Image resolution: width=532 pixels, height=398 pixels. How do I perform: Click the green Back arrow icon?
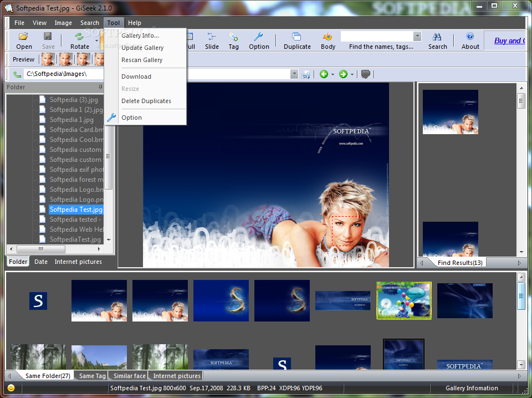coord(324,74)
